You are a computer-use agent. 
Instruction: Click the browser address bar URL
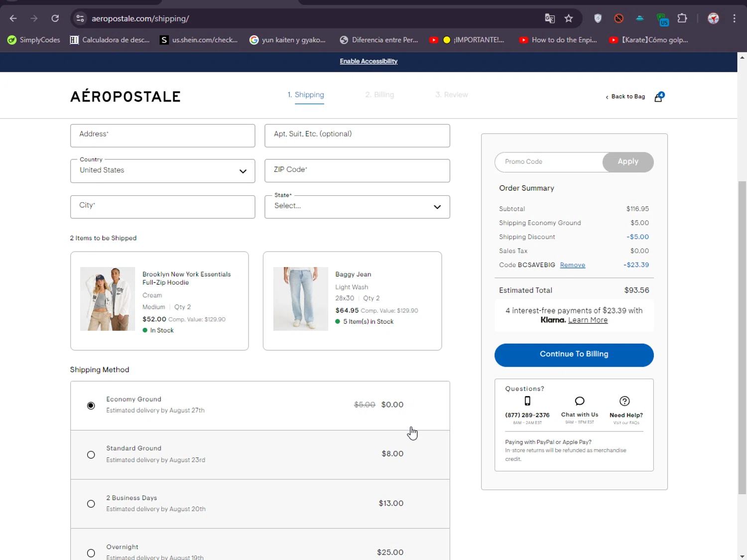(140, 18)
